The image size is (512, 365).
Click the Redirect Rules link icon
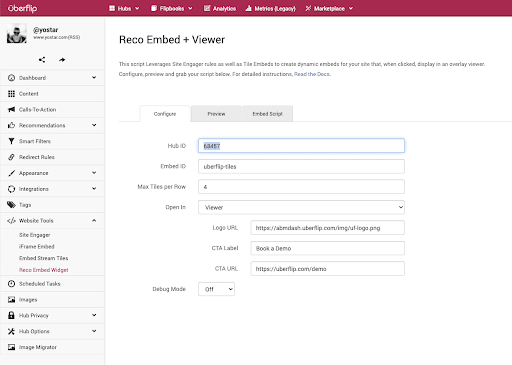coord(11,157)
